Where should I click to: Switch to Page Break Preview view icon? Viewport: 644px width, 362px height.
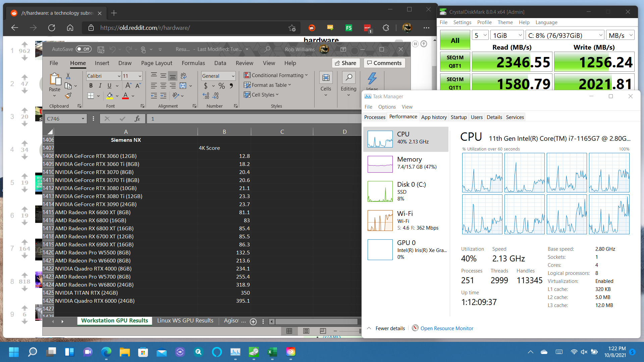tap(323, 331)
